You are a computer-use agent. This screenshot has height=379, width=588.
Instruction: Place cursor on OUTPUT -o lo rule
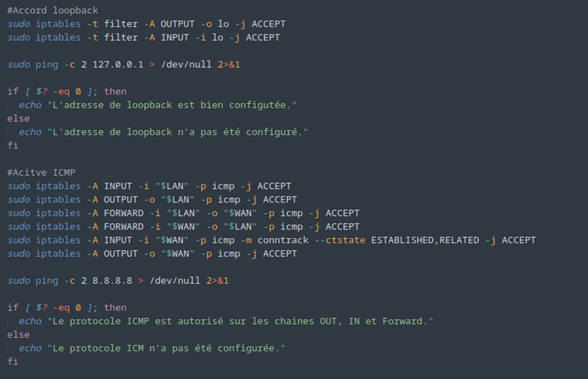[x=146, y=24]
